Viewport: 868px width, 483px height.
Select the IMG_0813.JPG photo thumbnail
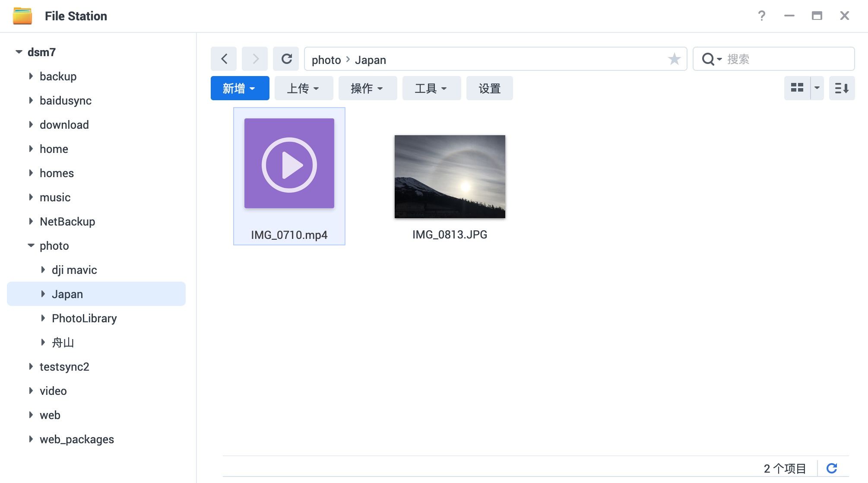tap(450, 177)
